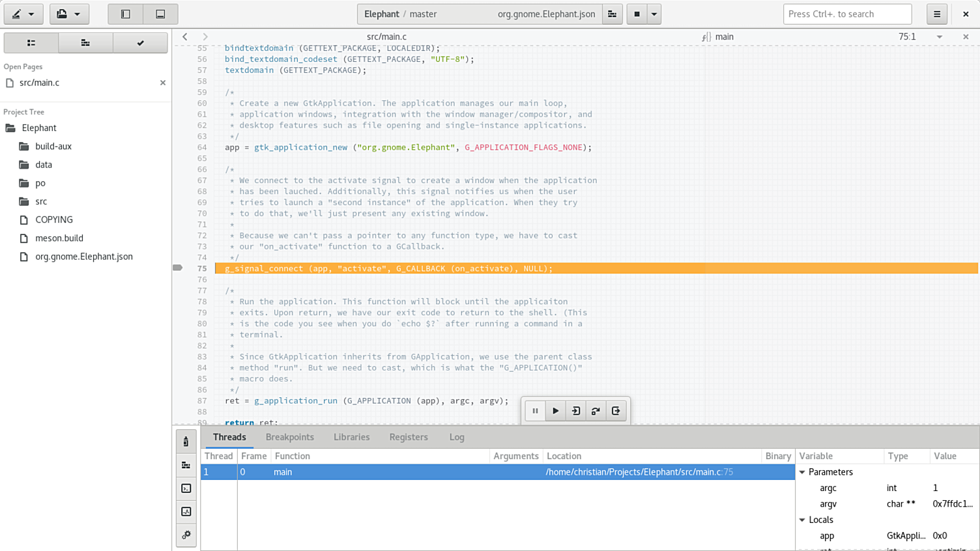The height and width of the screenshot is (551, 980).
Task: Open the build settings gears icon panel
Action: click(x=186, y=535)
